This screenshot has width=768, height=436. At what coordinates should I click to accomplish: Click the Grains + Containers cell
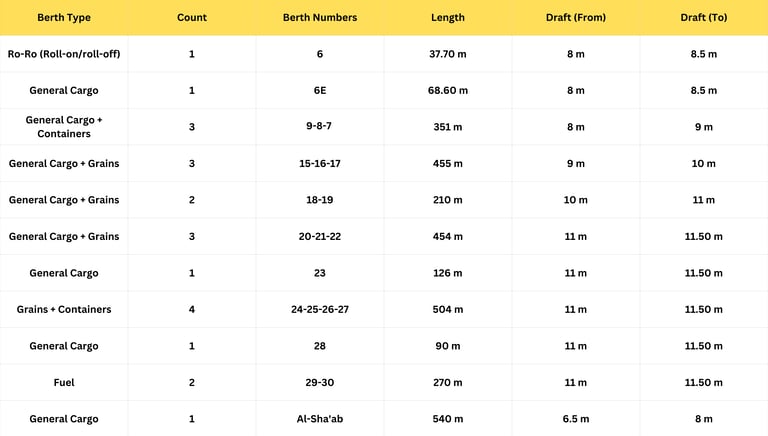point(64,309)
